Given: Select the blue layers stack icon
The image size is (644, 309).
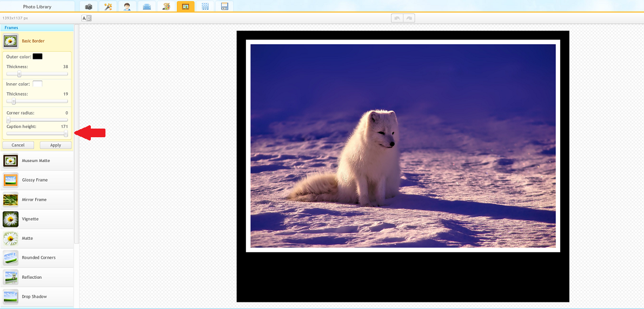Looking at the screenshot, I should click(147, 6).
